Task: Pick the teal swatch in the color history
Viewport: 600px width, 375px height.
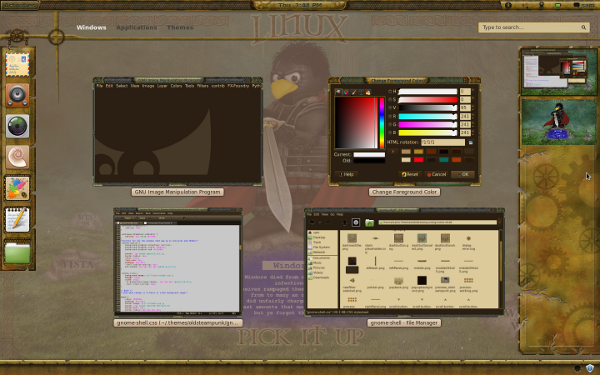Action: [443, 160]
